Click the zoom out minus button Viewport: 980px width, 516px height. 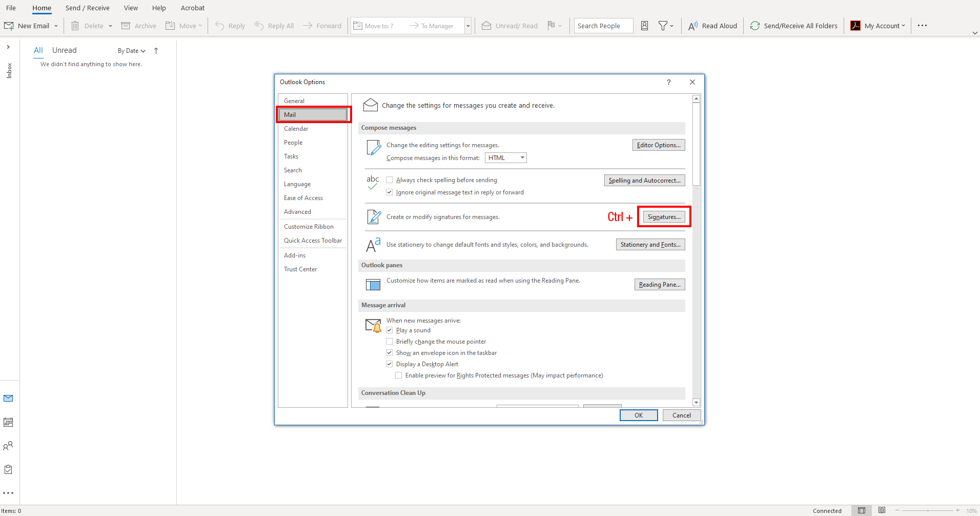point(897,510)
